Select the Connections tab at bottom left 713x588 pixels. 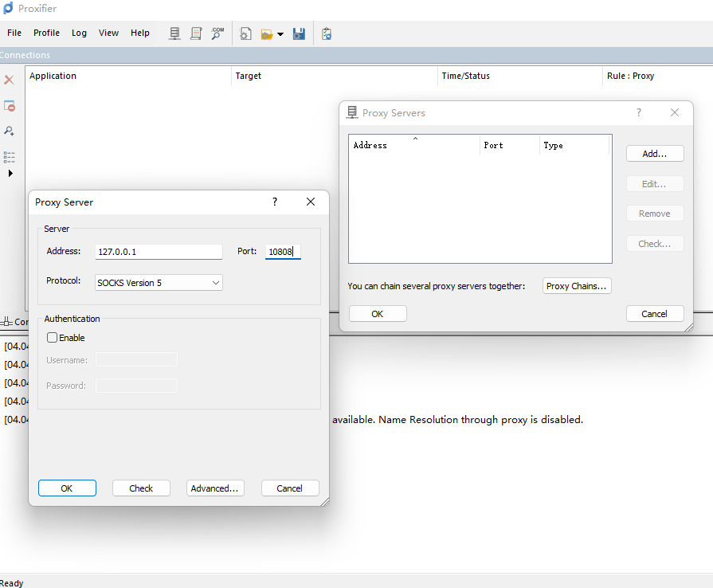click(14, 322)
